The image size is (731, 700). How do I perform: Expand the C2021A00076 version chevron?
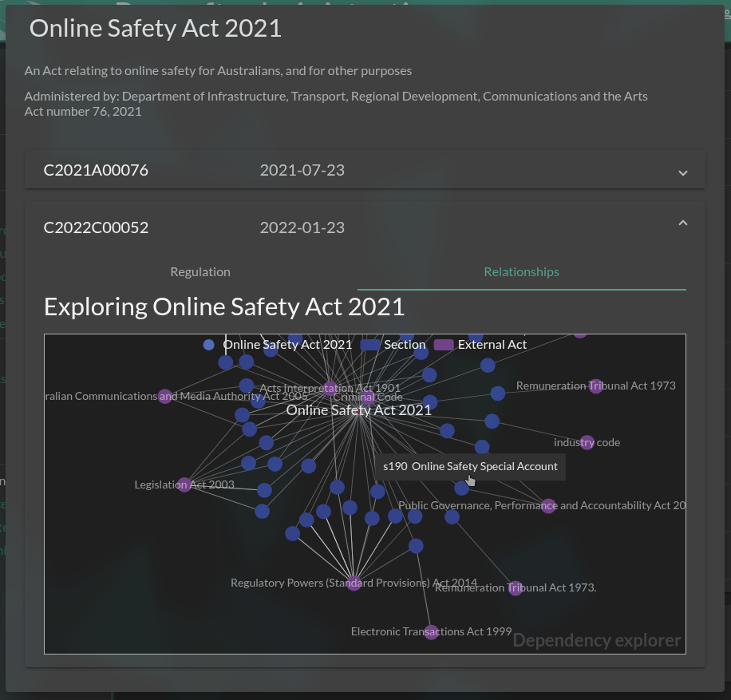pos(682,172)
